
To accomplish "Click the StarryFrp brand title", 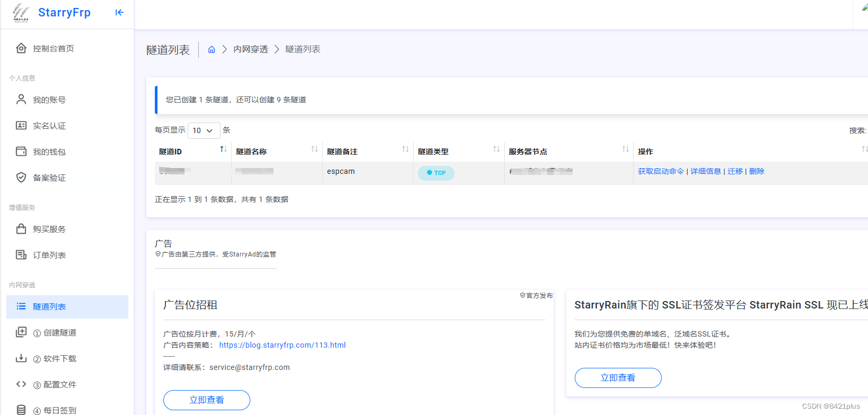I will coord(64,13).
